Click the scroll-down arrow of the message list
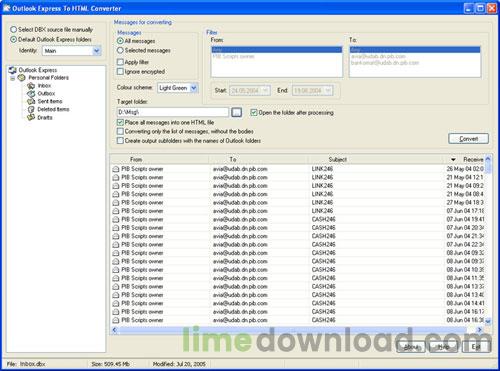The height and width of the screenshot is (371, 500). pos(488,321)
